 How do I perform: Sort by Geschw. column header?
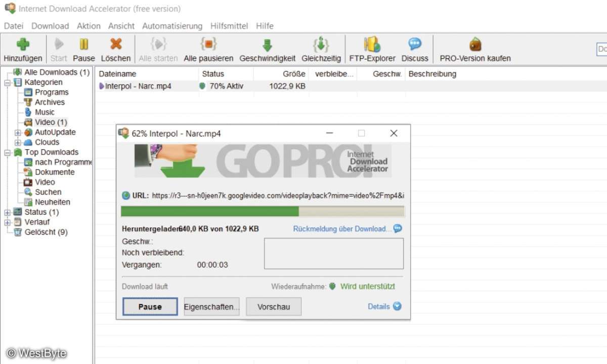[x=381, y=74]
